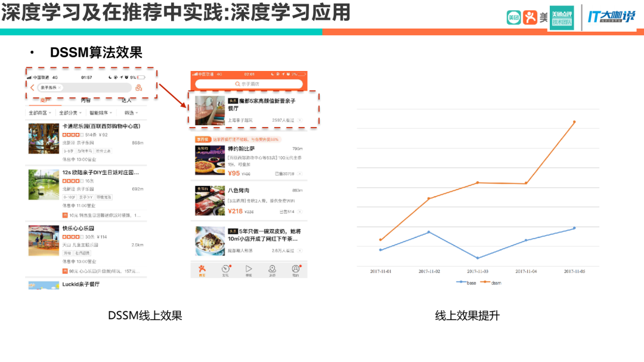The height and width of the screenshot is (362, 644).
Task: Click the 2017-11-05 axis label
Action: tap(575, 271)
